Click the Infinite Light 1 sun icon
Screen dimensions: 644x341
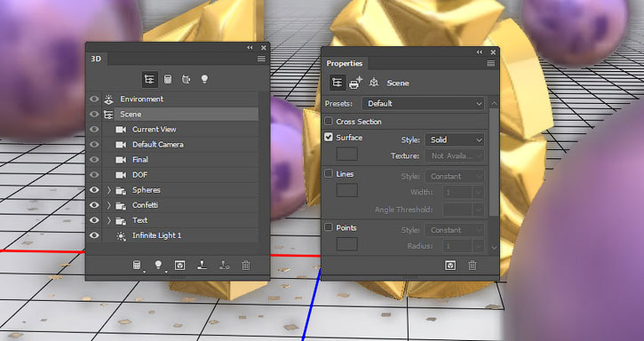tap(120, 235)
